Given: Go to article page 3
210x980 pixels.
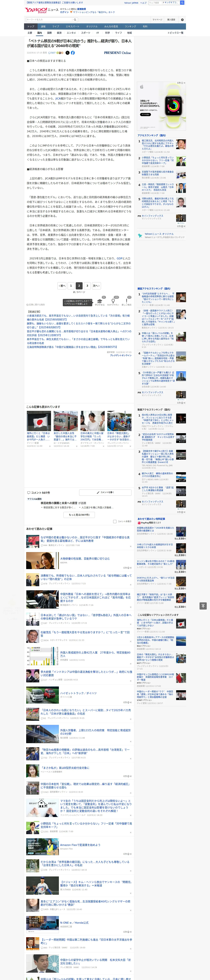Looking at the screenshot, I should click(x=87, y=286).
